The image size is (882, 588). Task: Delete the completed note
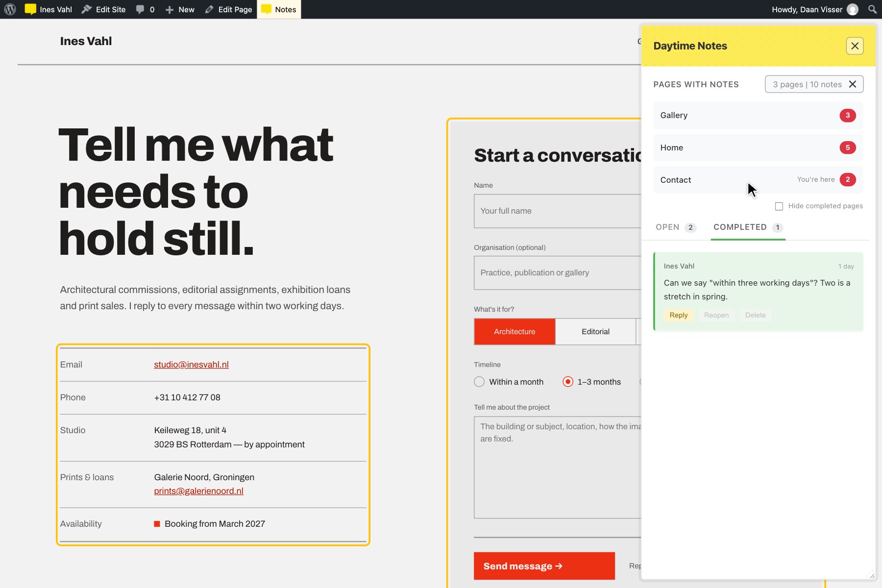(755, 315)
